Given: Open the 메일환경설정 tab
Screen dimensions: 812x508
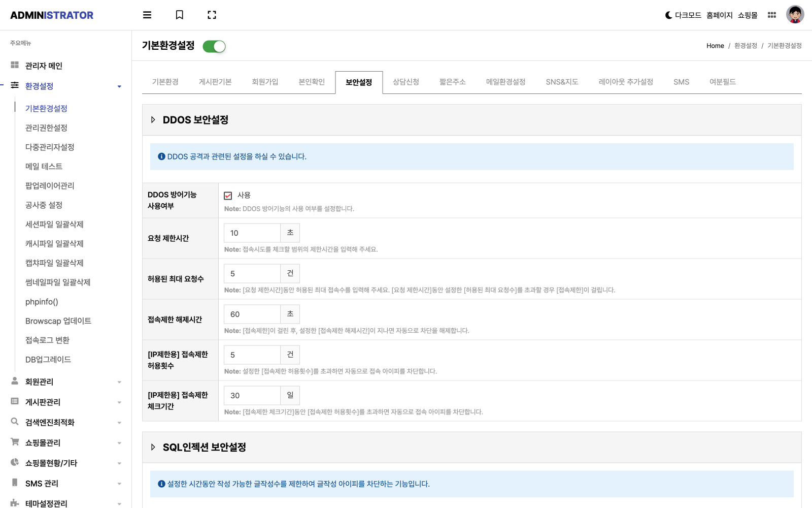Looking at the screenshot, I should [x=505, y=82].
